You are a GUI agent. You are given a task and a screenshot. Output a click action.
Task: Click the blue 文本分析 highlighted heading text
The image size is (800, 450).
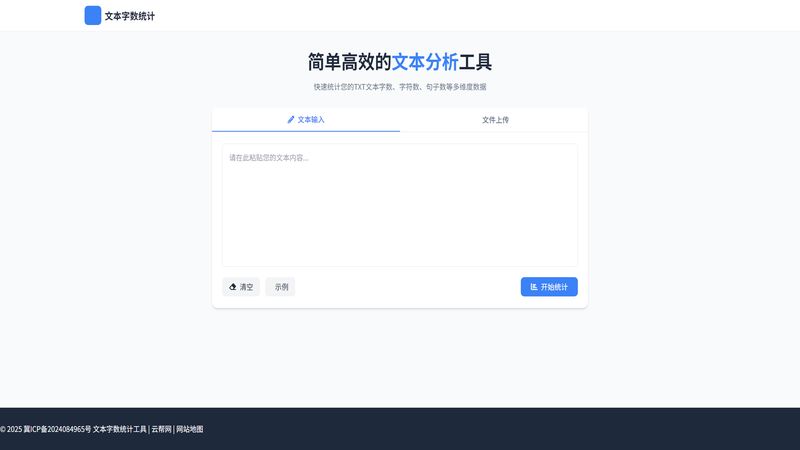[x=425, y=62]
